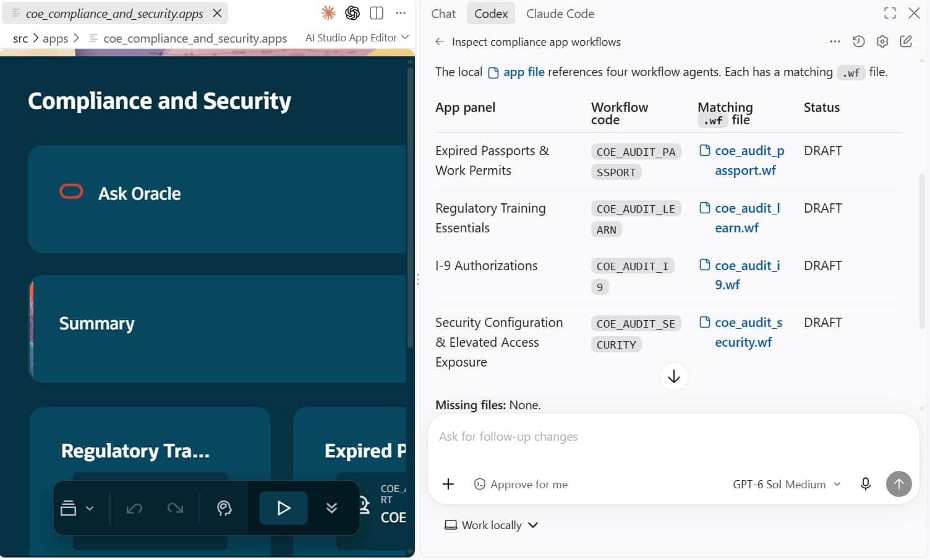Click the I-9 Authorizations cell
Image resolution: width=930 pixels, height=560 pixels.
click(487, 266)
